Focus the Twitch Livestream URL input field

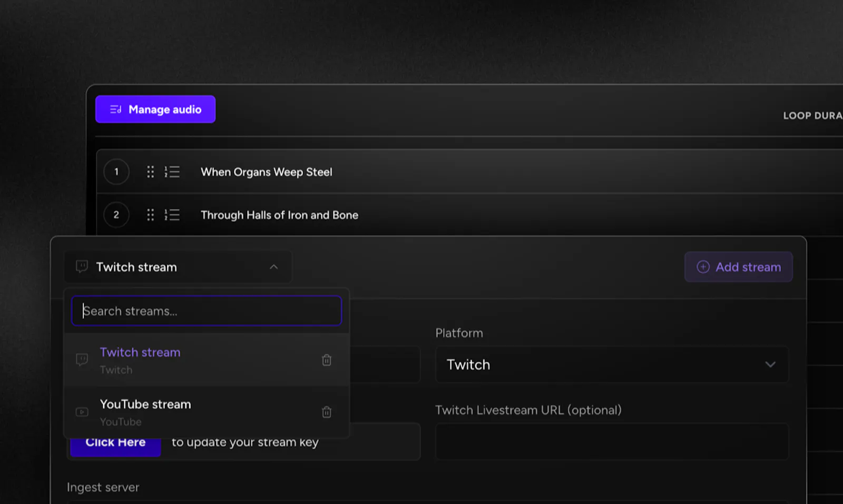(612, 441)
